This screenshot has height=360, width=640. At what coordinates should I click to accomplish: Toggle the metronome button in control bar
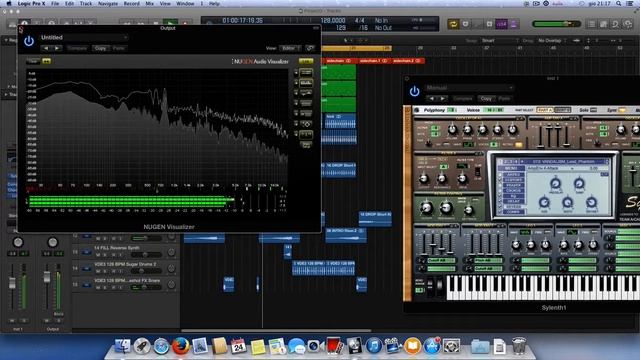tap(513, 24)
